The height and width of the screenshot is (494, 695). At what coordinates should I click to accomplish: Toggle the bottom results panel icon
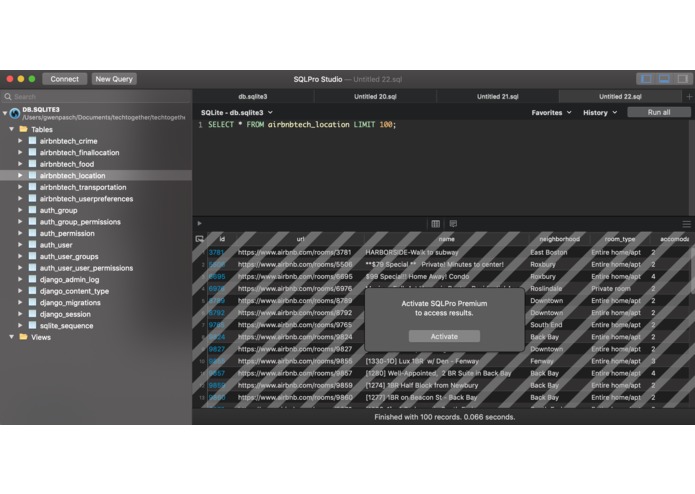[x=664, y=79]
